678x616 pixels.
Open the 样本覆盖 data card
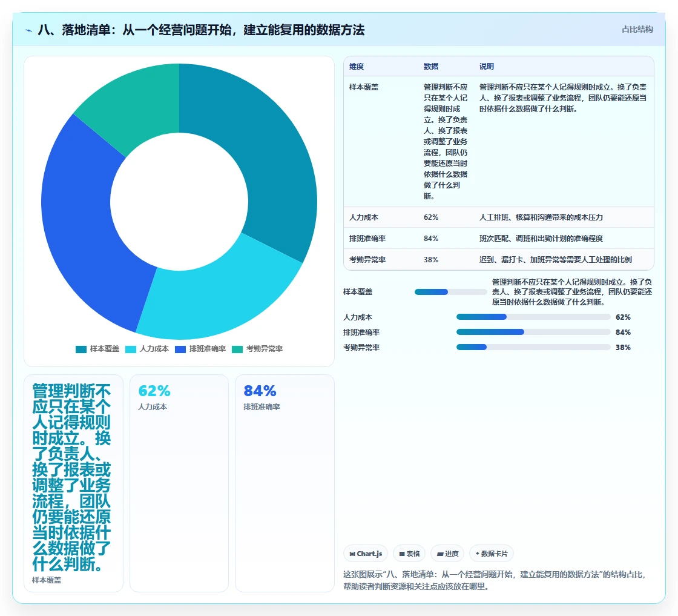pyautogui.click(x=73, y=483)
